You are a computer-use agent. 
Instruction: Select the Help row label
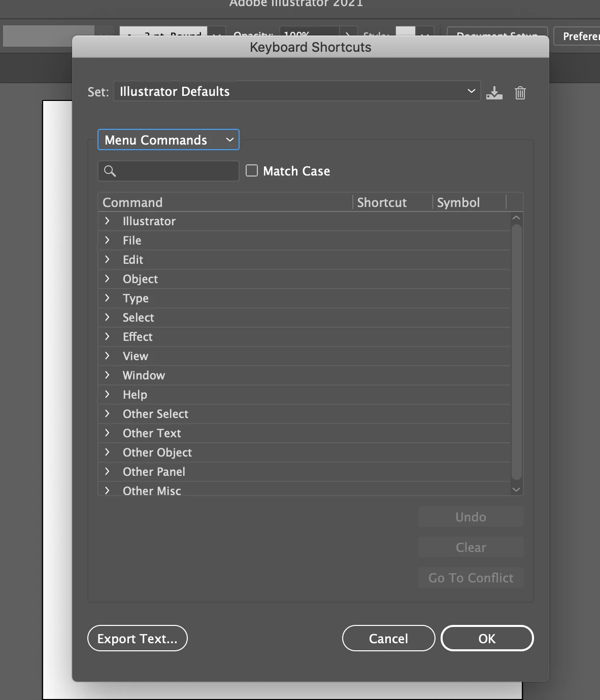pos(135,395)
